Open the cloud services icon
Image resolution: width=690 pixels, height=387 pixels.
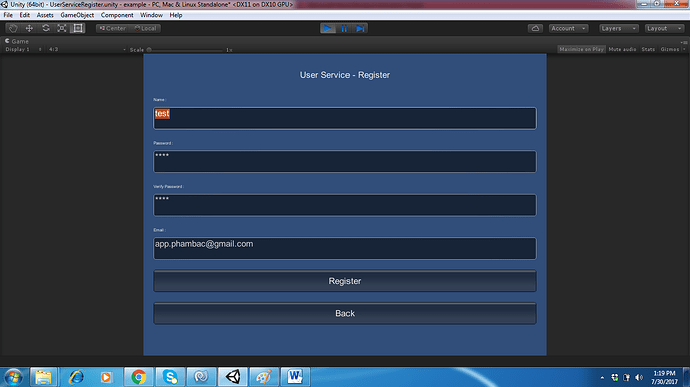click(535, 28)
